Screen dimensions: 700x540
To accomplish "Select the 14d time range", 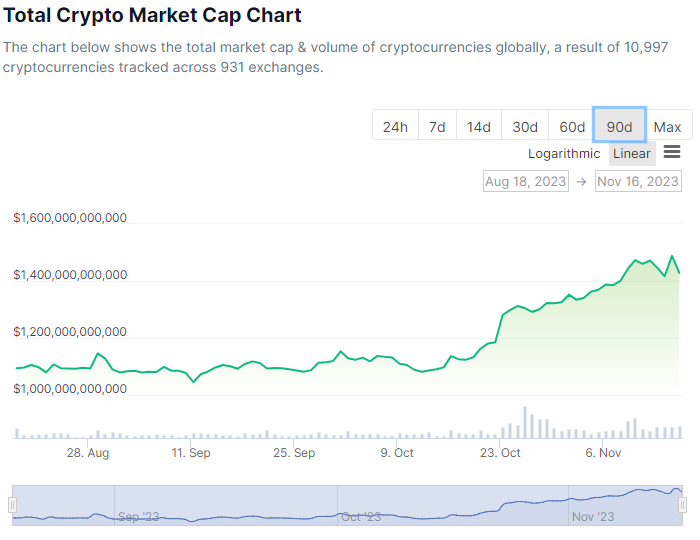I will 479,126.
